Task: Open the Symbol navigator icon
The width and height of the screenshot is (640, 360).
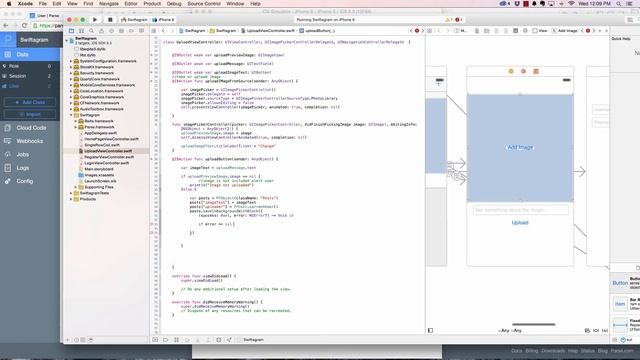Action: [x=81, y=31]
